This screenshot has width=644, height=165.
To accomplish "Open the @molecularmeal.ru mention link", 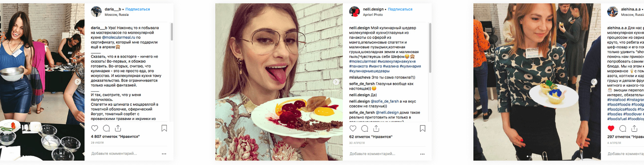I will pos(118,37).
